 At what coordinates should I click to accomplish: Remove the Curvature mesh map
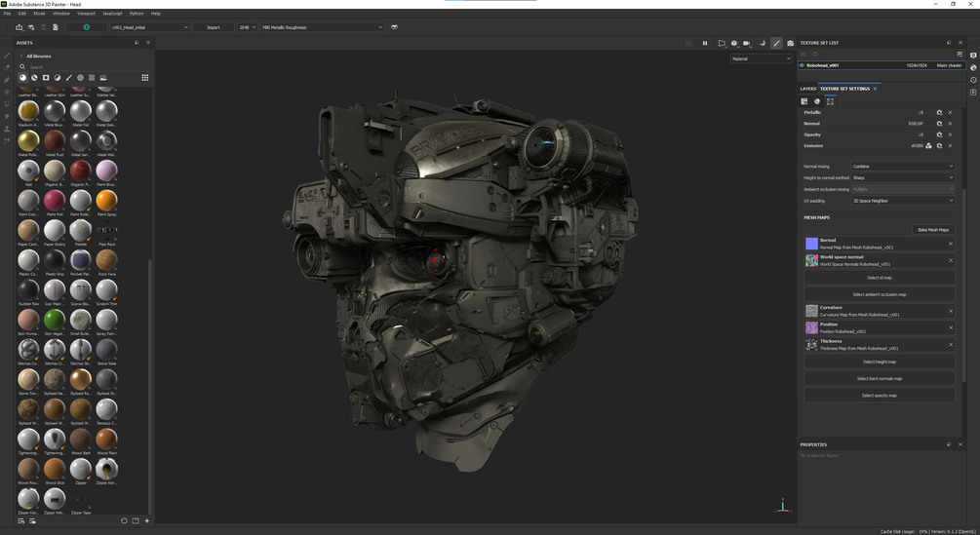point(950,311)
